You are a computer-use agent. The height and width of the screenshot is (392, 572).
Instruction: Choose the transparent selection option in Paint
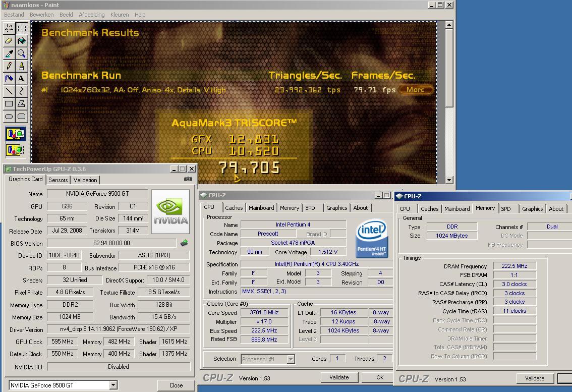click(15, 150)
